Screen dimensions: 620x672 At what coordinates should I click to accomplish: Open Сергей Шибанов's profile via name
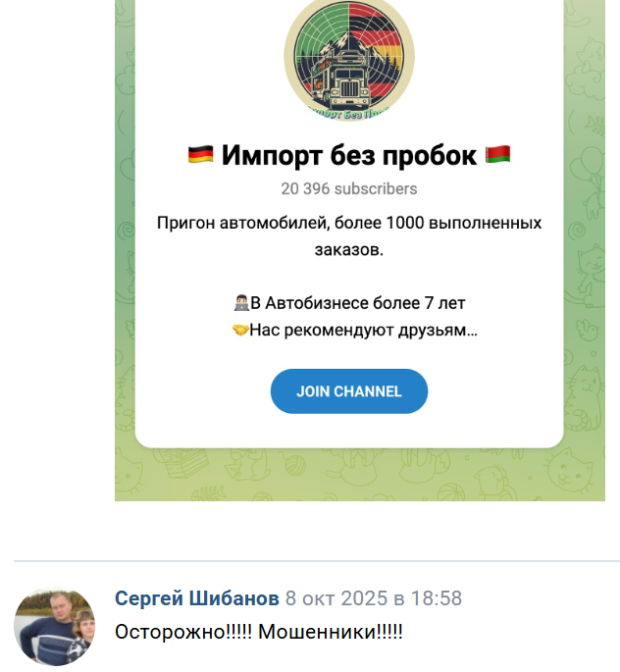click(x=196, y=598)
